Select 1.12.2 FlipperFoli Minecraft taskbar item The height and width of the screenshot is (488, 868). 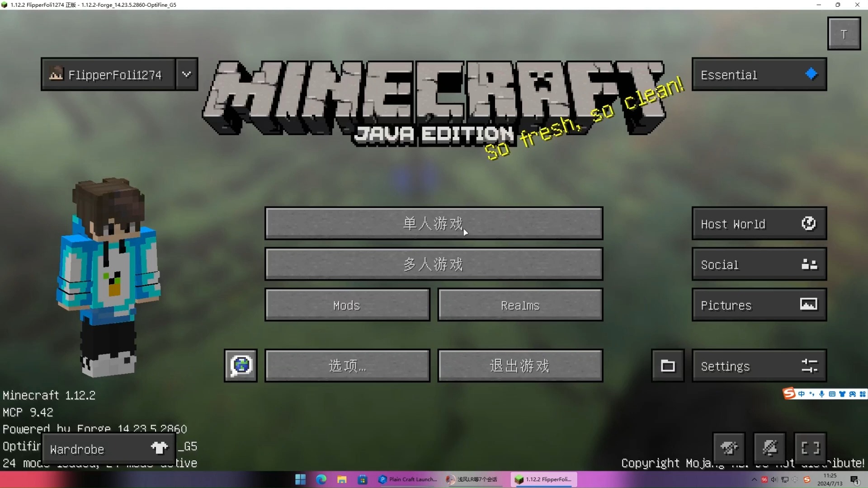click(544, 479)
